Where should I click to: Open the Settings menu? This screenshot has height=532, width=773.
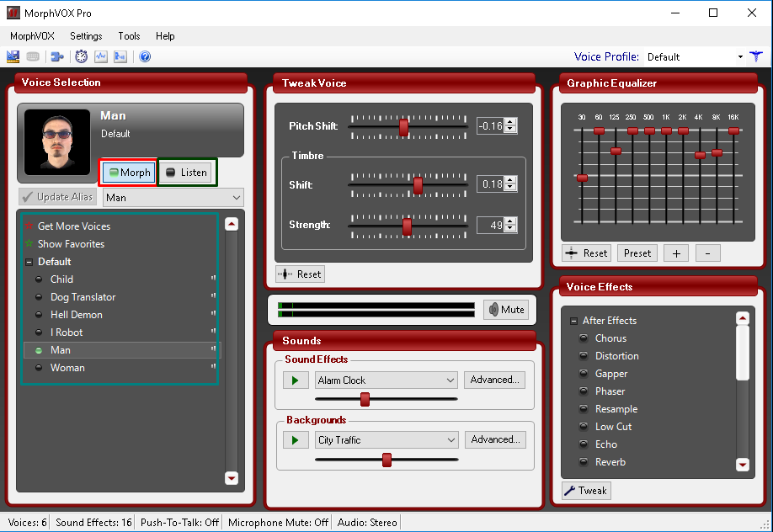86,36
